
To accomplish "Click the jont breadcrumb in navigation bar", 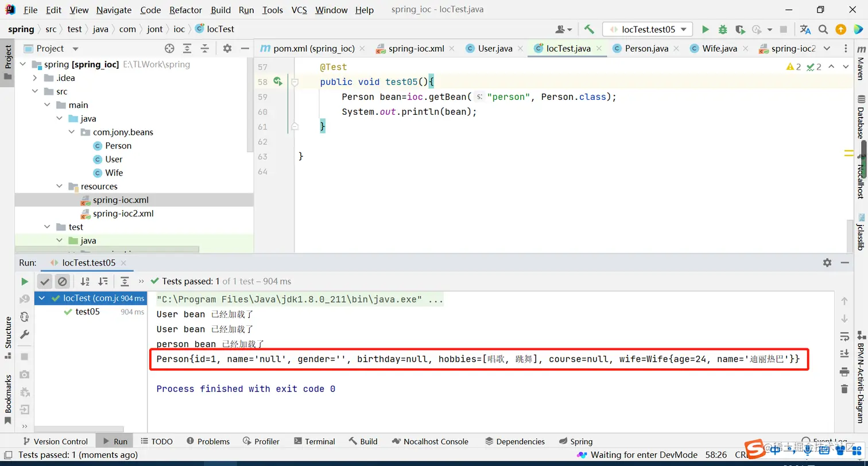I will [155, 29].
